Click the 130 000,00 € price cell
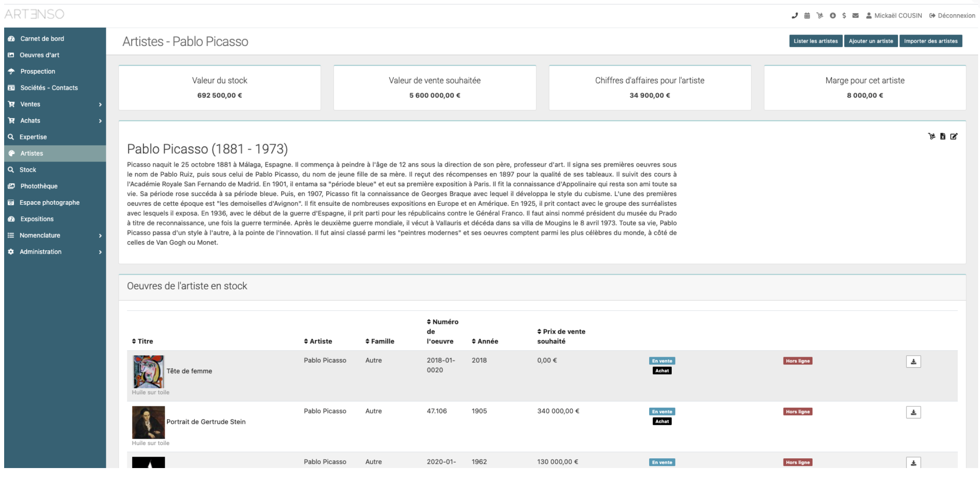Viewport: 980px width, 486px height. [x=558, y=462]
